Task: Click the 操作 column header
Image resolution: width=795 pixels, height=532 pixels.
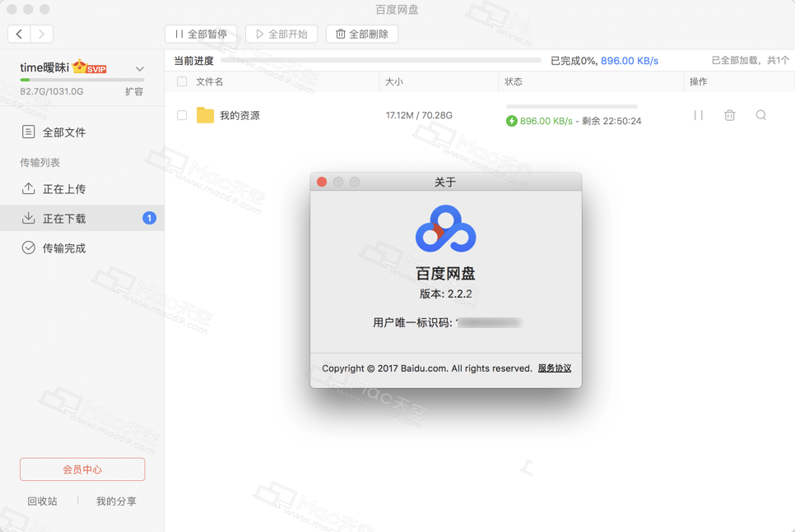Action: 698,81
